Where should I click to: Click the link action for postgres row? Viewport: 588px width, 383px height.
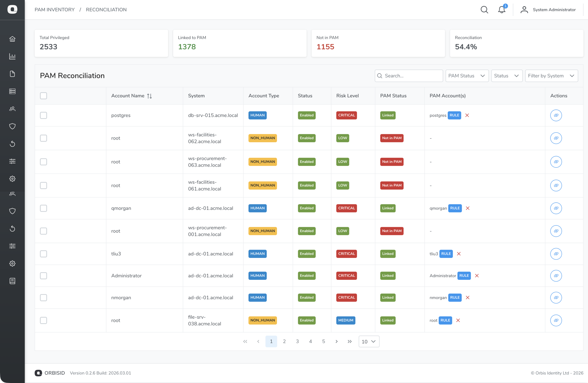click(556, 115)
